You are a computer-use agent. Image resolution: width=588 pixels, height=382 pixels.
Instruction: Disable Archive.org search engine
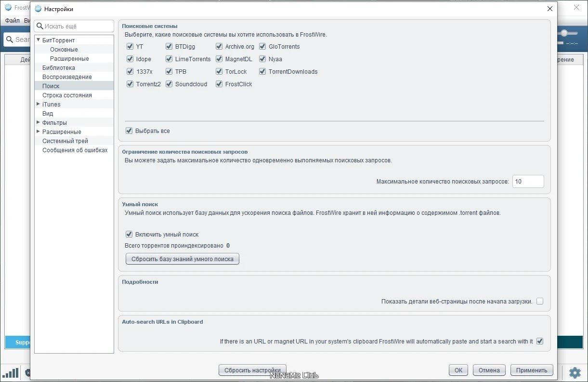[219, 47]
